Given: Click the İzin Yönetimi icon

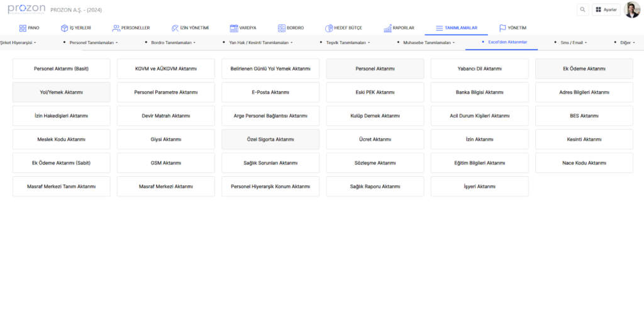Looking at the screenshot, I should (175, 28).
